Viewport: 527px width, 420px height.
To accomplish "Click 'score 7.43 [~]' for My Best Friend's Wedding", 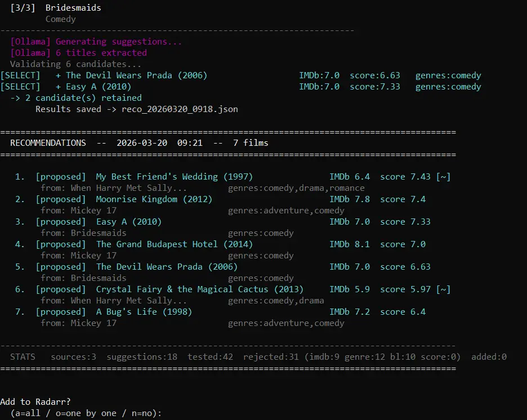I will (415, 177).
